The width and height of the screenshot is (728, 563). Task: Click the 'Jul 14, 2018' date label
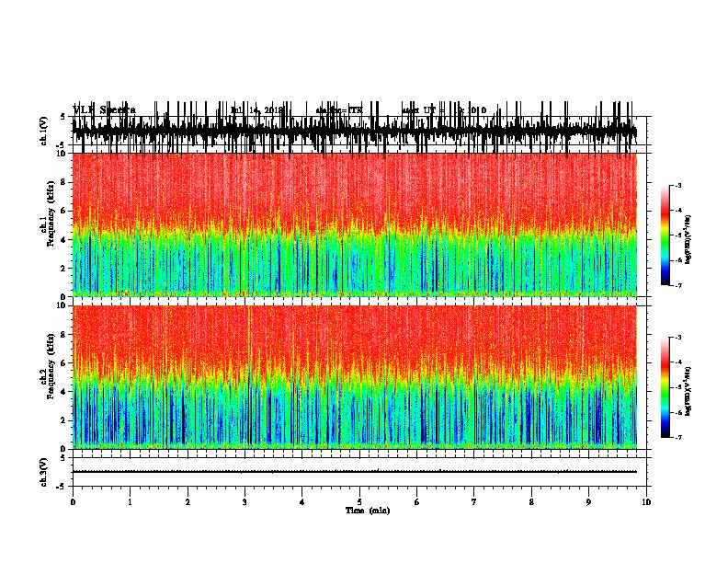(x=256, y=110)
